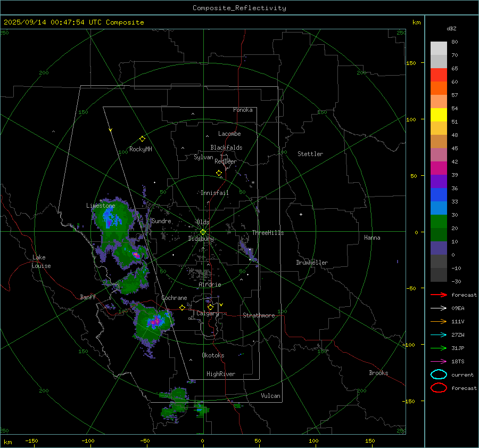Screen dimensions: 479x448
Task: Click the Calgary city label
Action: 208,313
